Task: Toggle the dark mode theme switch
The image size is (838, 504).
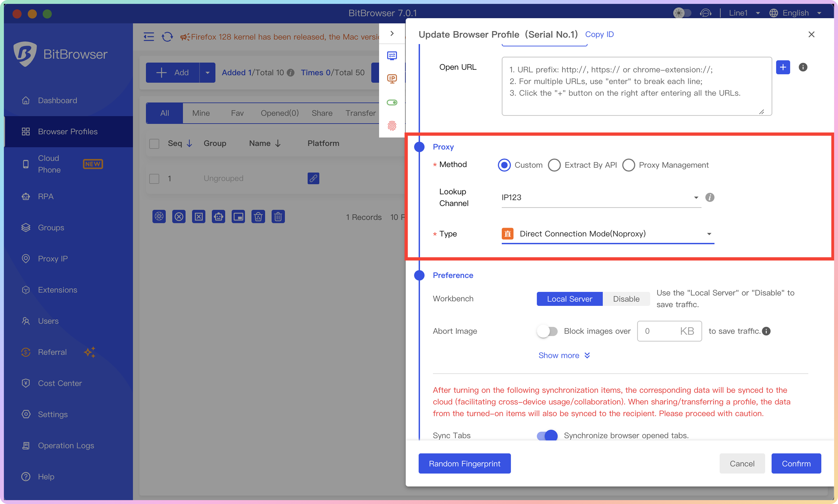Action: coord(682,13)
